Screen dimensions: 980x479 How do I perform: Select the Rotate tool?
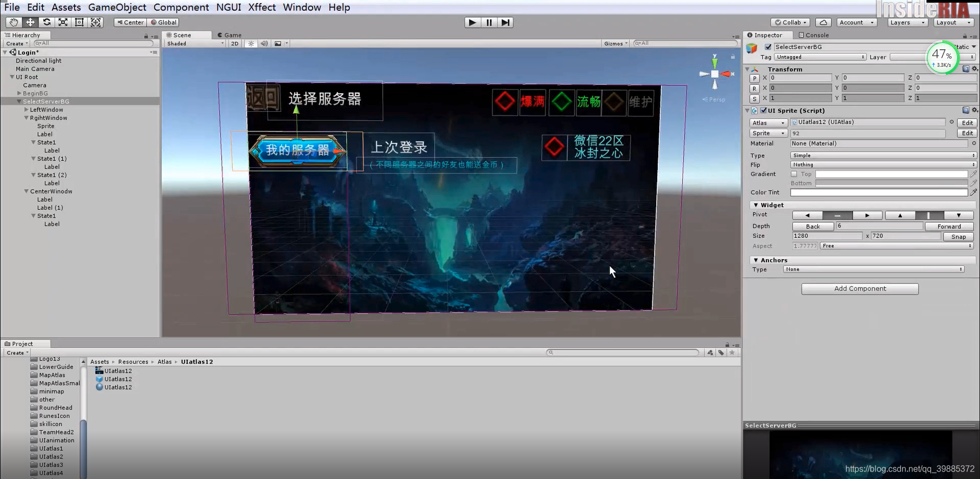click(47, 22)
